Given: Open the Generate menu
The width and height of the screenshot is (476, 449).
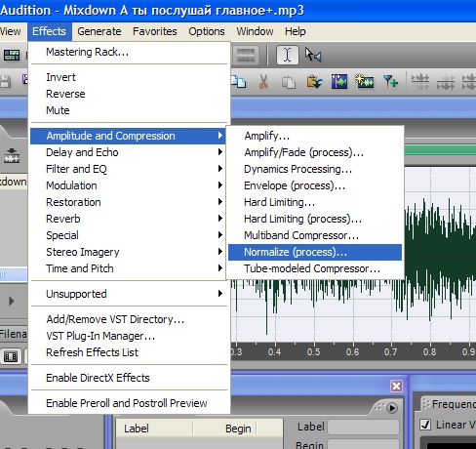Looking at the screenshot, I should coord(99,31).
